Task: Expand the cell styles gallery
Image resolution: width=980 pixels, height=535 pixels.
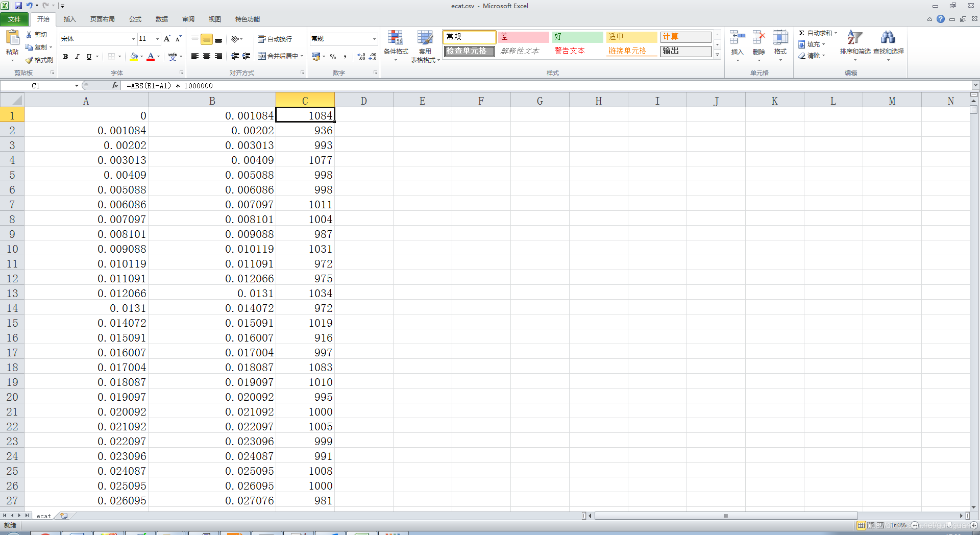Action: point(717,55)
